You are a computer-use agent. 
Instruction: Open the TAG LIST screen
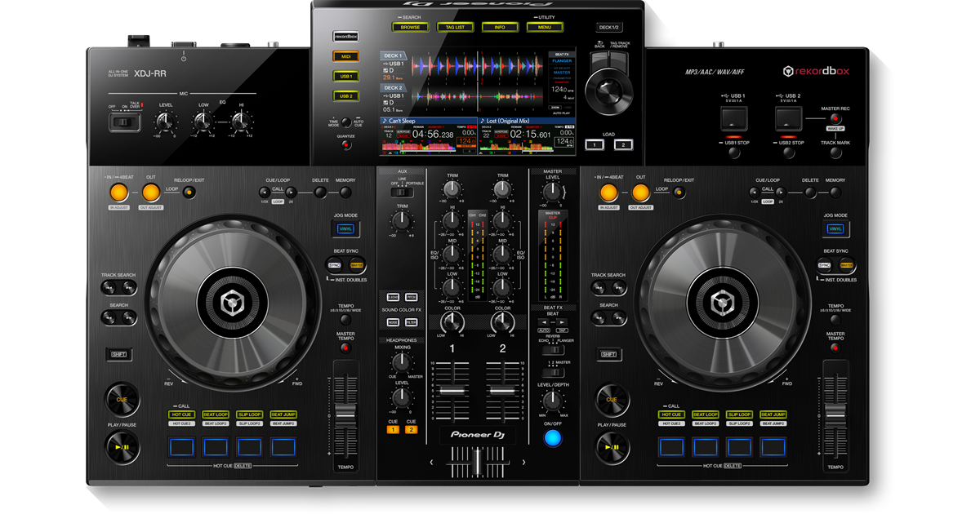tap(455, 27)
